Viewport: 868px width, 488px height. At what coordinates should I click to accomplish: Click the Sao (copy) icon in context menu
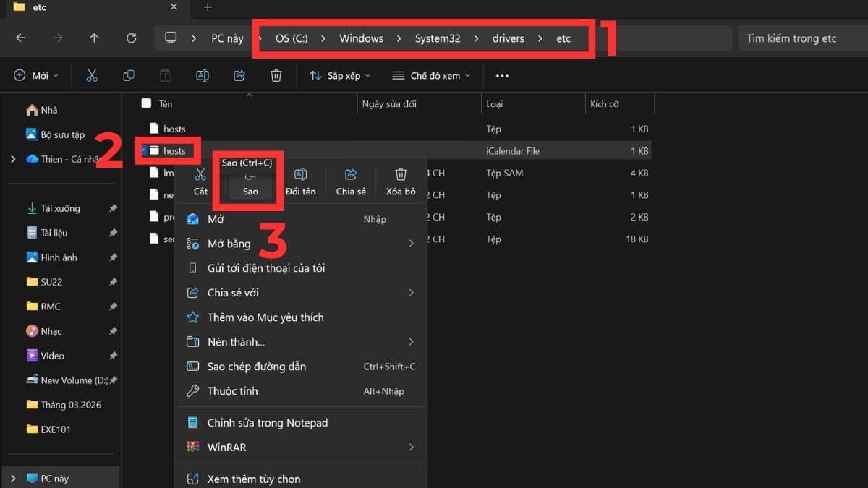250,179
